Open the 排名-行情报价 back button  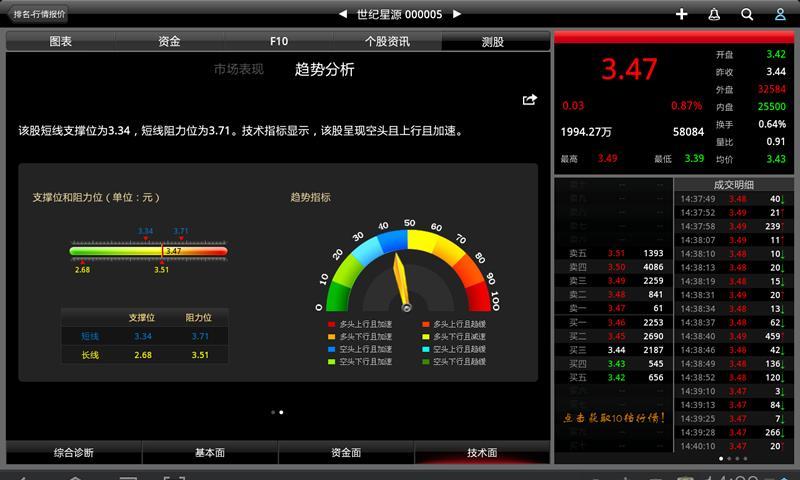(x=39, y=14)
